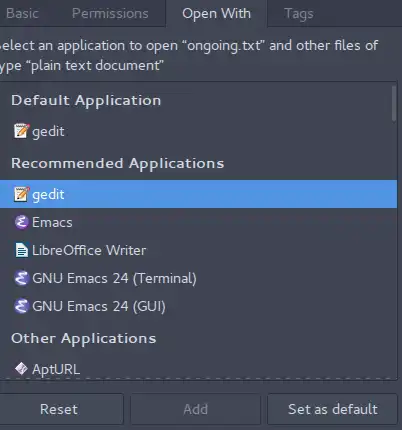
Task: Click the gedit icon under Default Application
Action: click(22, 131)
